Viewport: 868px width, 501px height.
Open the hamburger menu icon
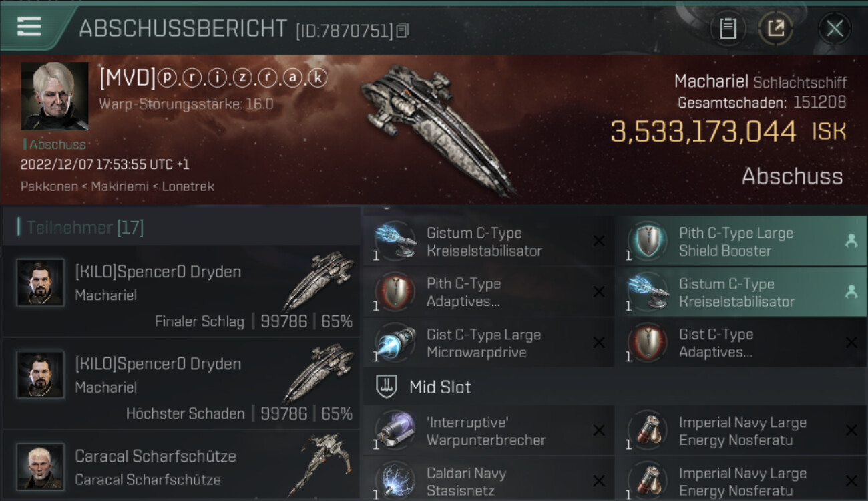(29, 26)
